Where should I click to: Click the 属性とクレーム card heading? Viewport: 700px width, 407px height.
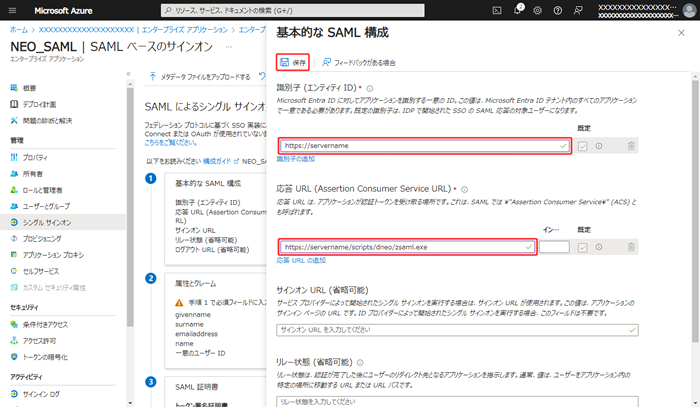(x=196, y=283)
